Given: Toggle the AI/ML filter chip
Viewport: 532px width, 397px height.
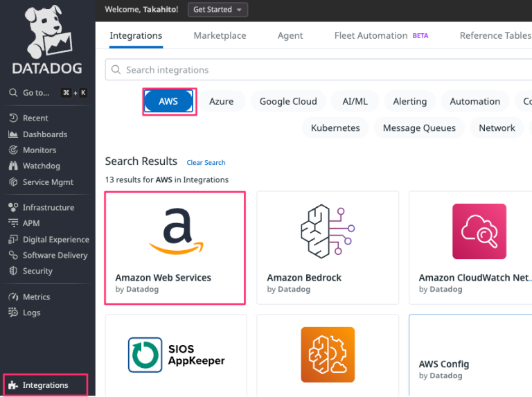Looking at the screenshot, I should coord(355,101).
